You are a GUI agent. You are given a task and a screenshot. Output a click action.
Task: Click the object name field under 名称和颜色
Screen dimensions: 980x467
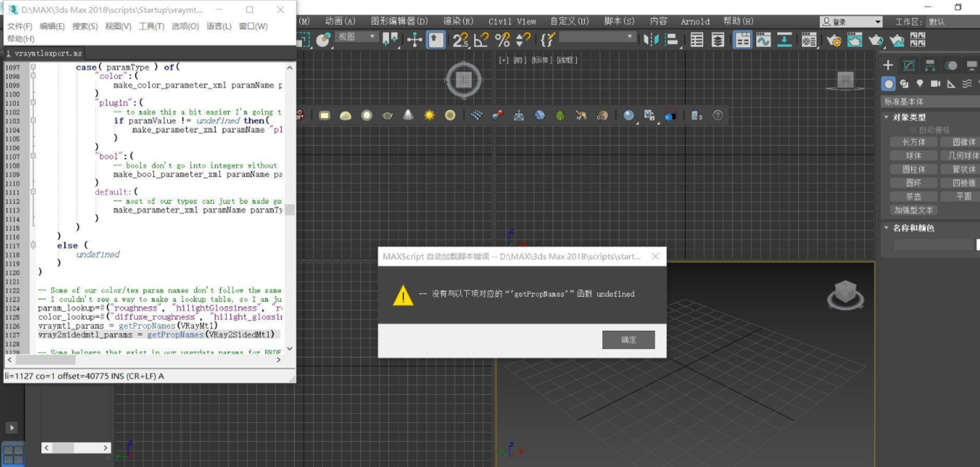pos(934,245)
